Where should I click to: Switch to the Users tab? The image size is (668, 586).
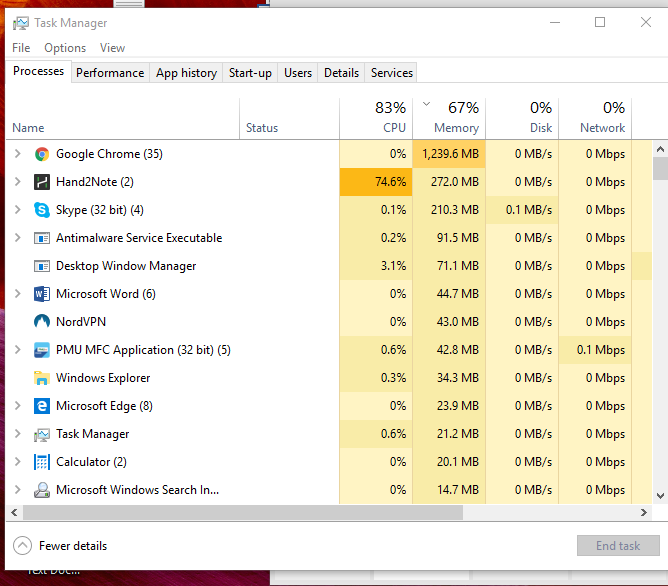(298, 73)
